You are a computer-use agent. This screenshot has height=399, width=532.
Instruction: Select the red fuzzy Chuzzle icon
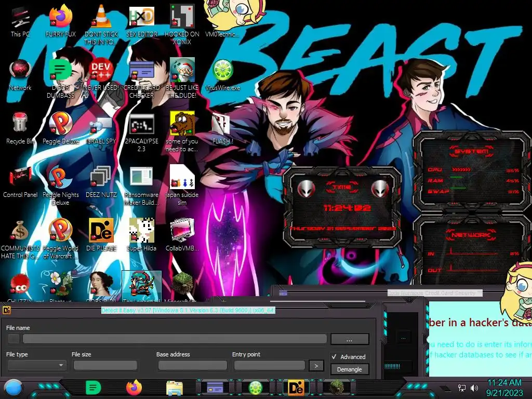pyautogui.click(x=20, y=285)
